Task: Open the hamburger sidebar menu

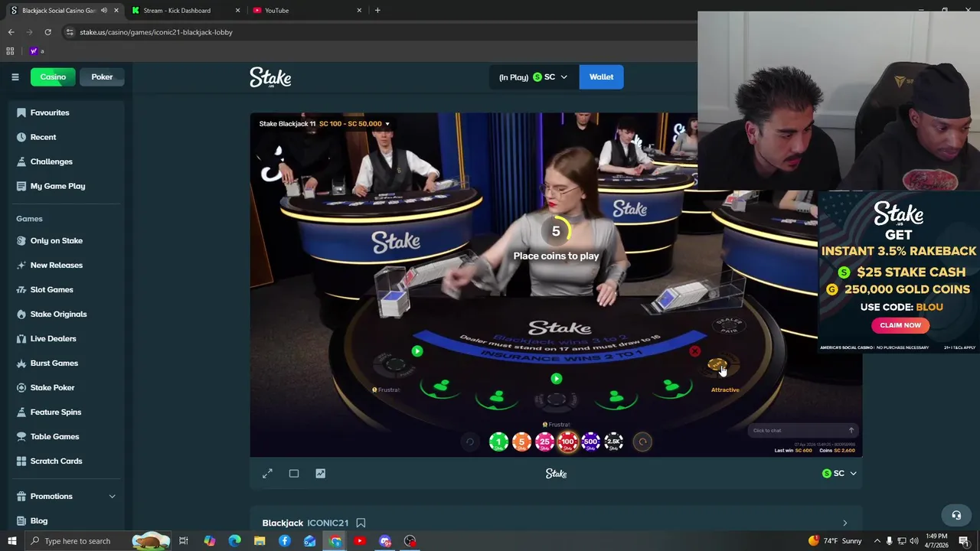Action: 15,77
